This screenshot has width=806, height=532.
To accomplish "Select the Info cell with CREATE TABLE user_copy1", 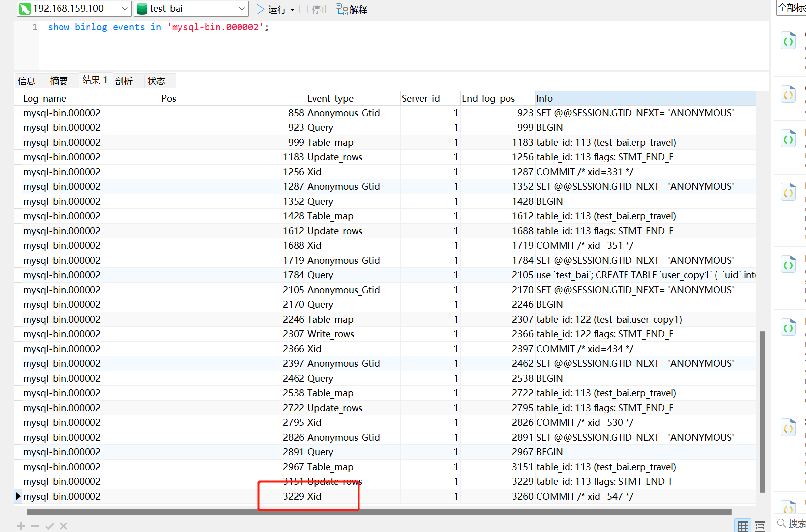I will point(646,275).
